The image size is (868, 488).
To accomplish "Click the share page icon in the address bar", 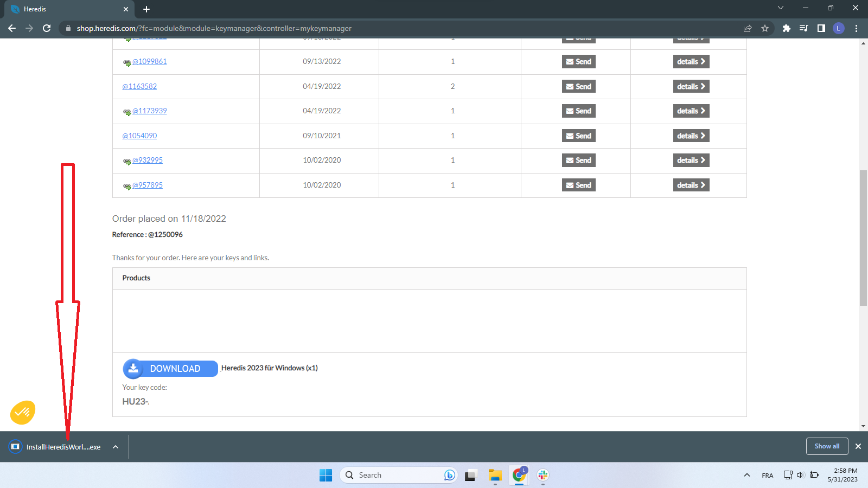I will point(748,28).
